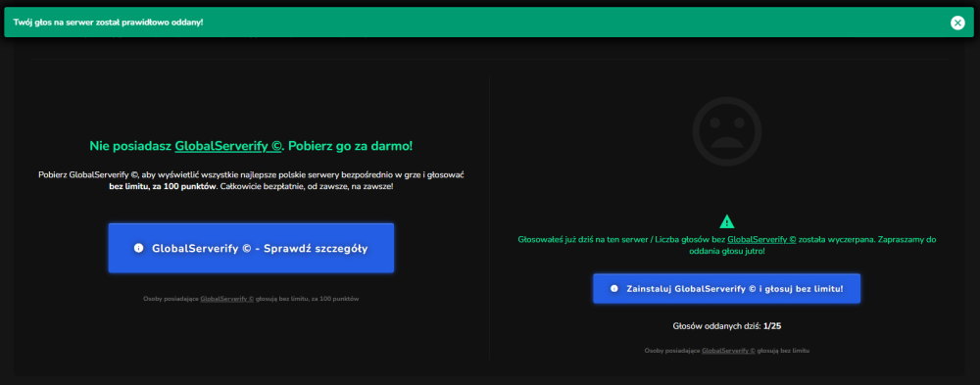Screen dimensions: 980x385
Task: Click info icon in Zainstaluj button
Action: click(613, 289)
